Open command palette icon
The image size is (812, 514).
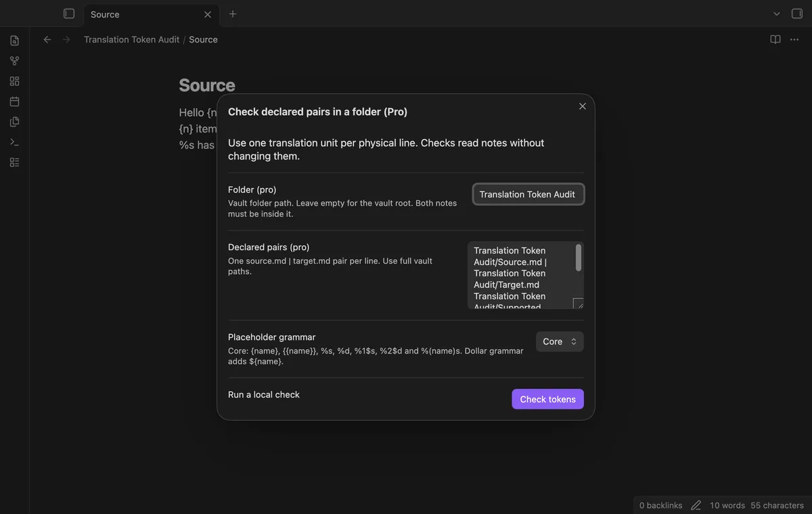coord(14,142)
